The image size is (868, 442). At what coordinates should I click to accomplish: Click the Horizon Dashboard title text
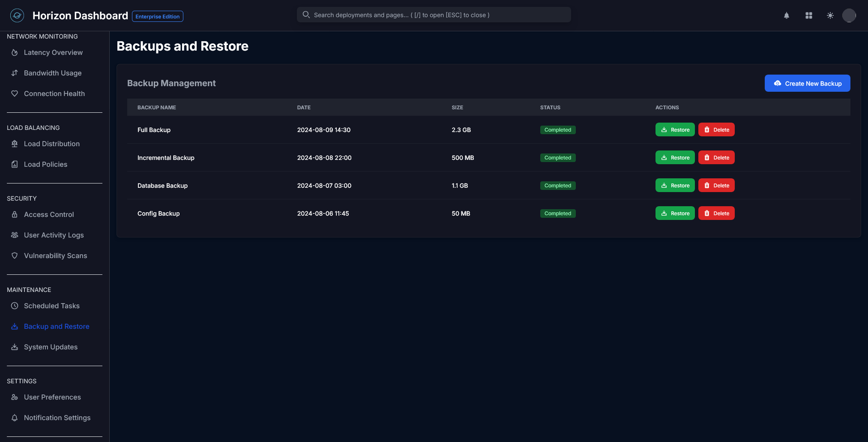80,15
